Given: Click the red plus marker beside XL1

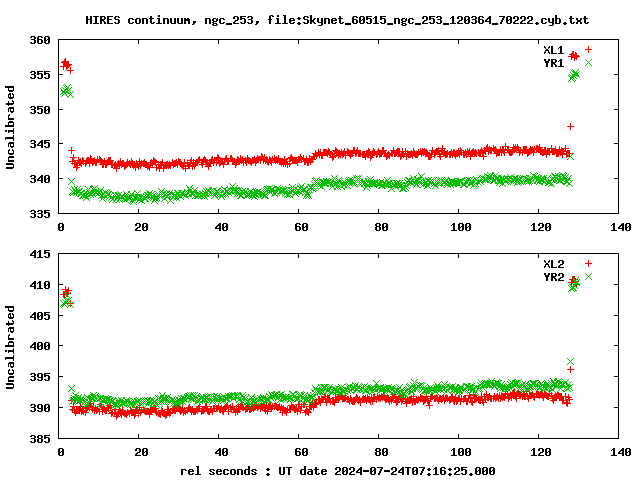Looking at the screenshot, I should [x=588, y=49].
